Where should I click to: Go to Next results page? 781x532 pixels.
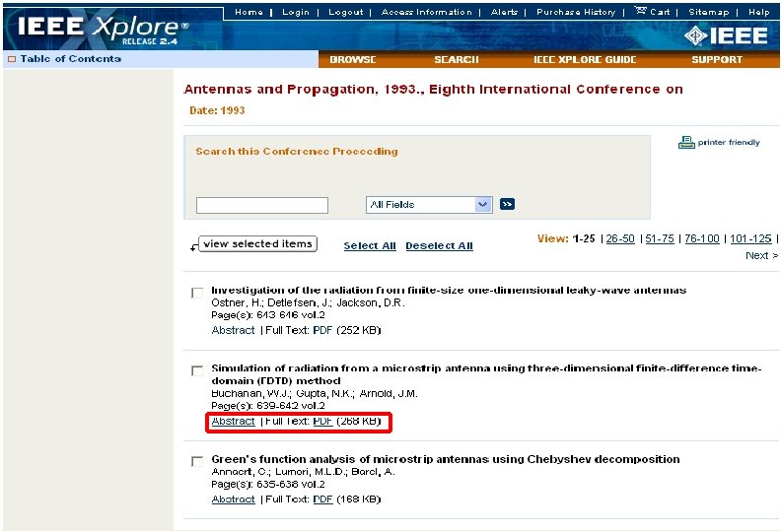tap(761, 256)
